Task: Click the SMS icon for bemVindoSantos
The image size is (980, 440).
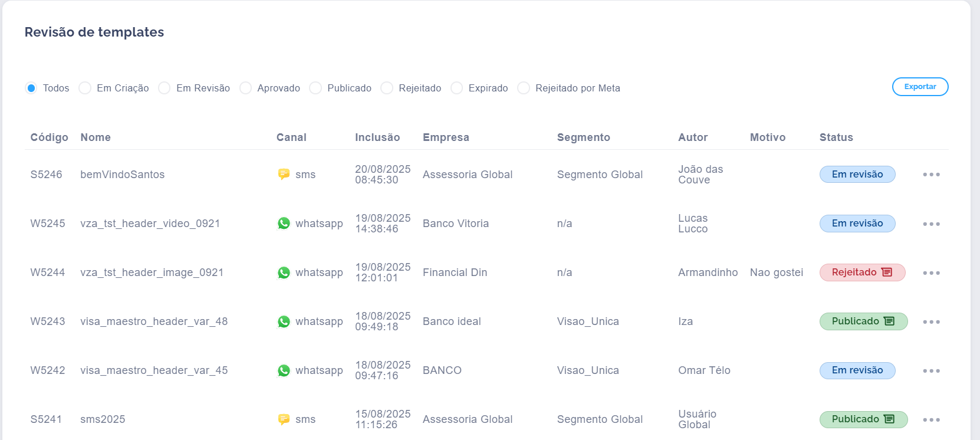Action: 284,174
